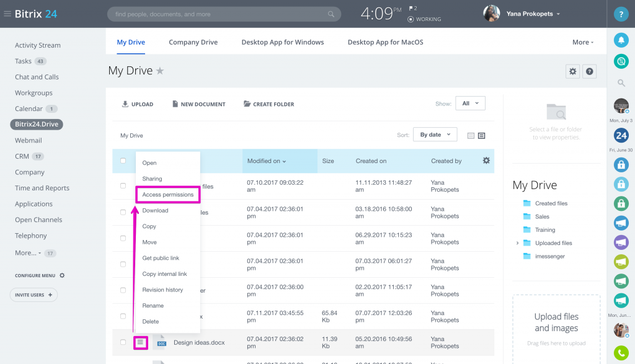Click the purple megaphone chat icon in sidebar
635x364 pixels.
coord(621,242)
